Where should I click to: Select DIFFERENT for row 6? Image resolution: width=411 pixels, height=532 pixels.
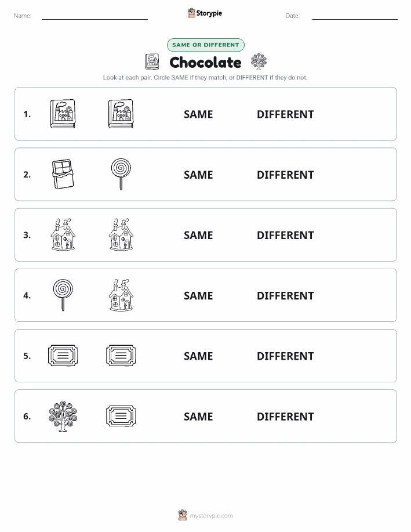(285, 417)
